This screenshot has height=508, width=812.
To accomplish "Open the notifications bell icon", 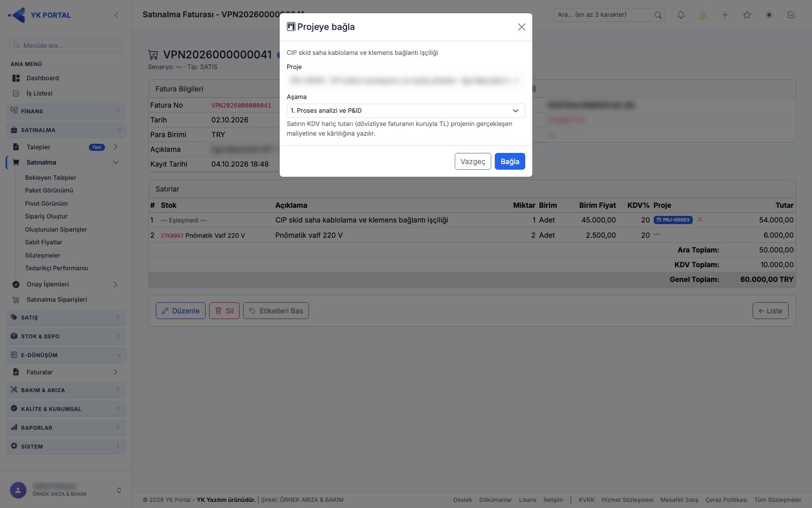I will (x=681, y=15).
